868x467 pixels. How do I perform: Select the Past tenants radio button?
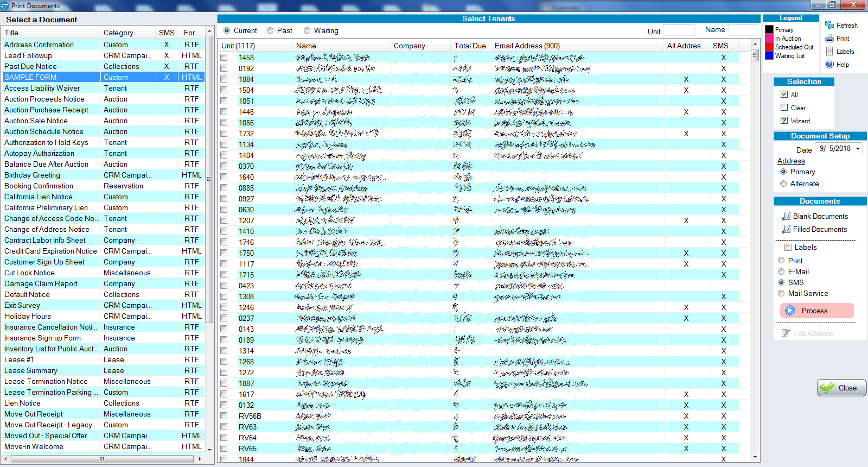click(x=270, y=30)
